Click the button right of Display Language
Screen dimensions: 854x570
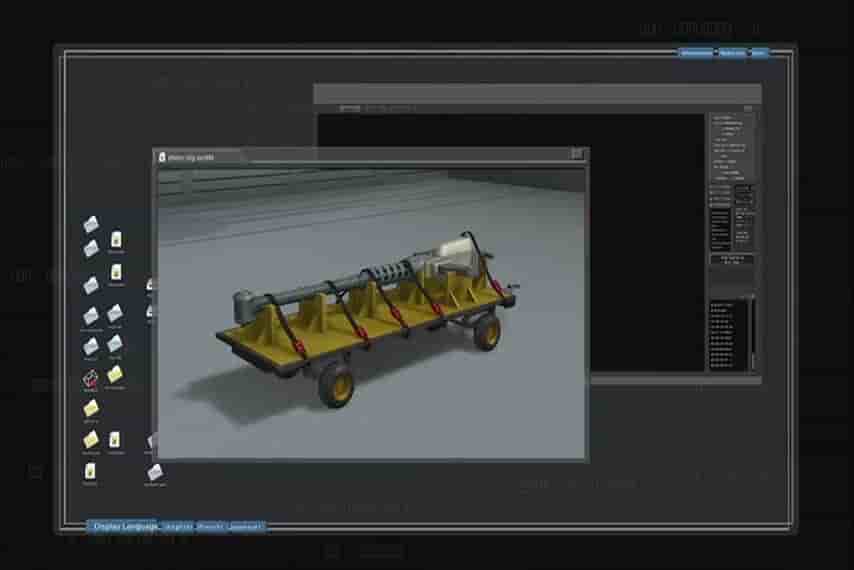(178, 526)
